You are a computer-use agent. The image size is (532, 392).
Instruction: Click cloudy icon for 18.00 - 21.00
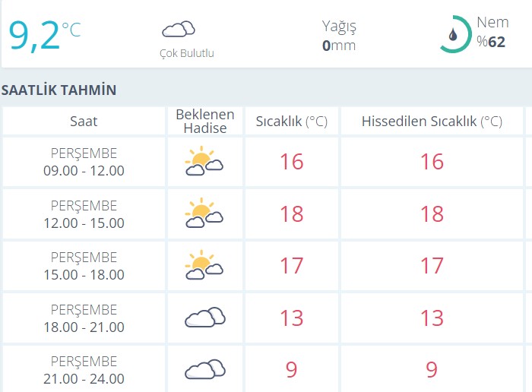coord(205,318)
